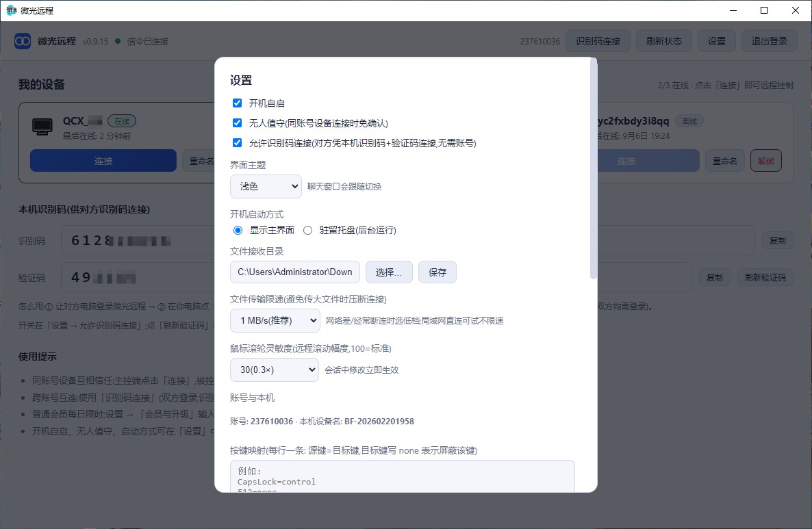The width and height of the screenshot is (812, 529).
Task: Click the 解绑 button on the offline device
Action: 766,160
